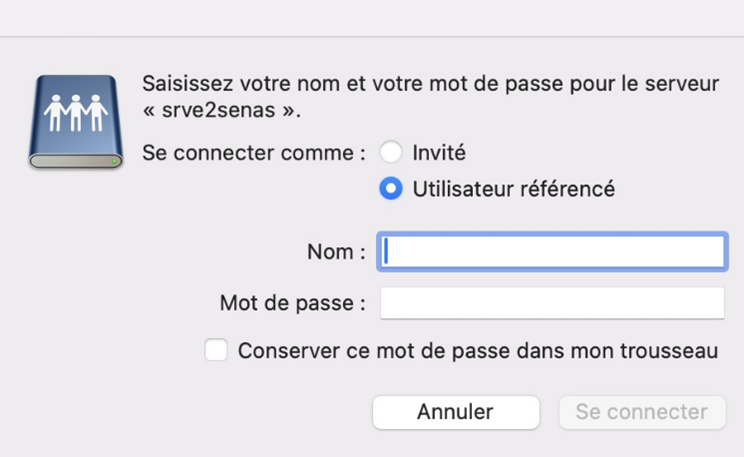Click the Utilisateur référencé label text
This screenshot has width=744, height=457.
pyautogui.click(x=513, y=189)
